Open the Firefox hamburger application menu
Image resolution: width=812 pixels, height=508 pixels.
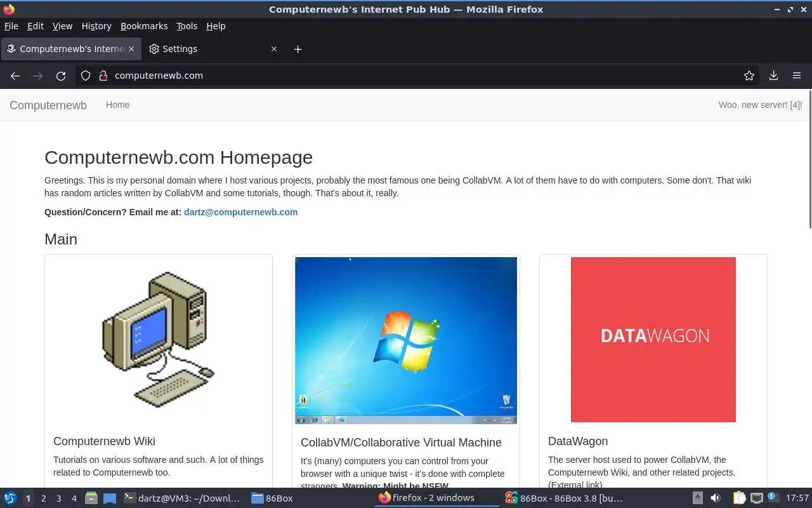(797, 76)
